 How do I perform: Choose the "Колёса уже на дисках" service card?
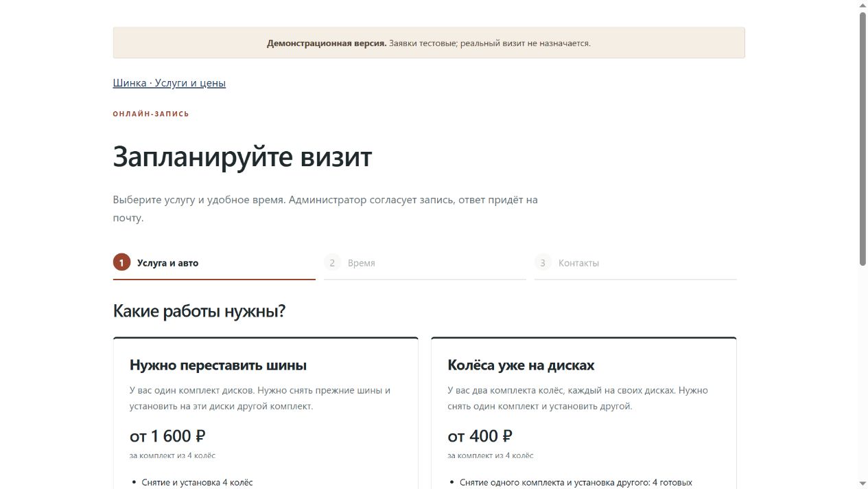(584, 413)
